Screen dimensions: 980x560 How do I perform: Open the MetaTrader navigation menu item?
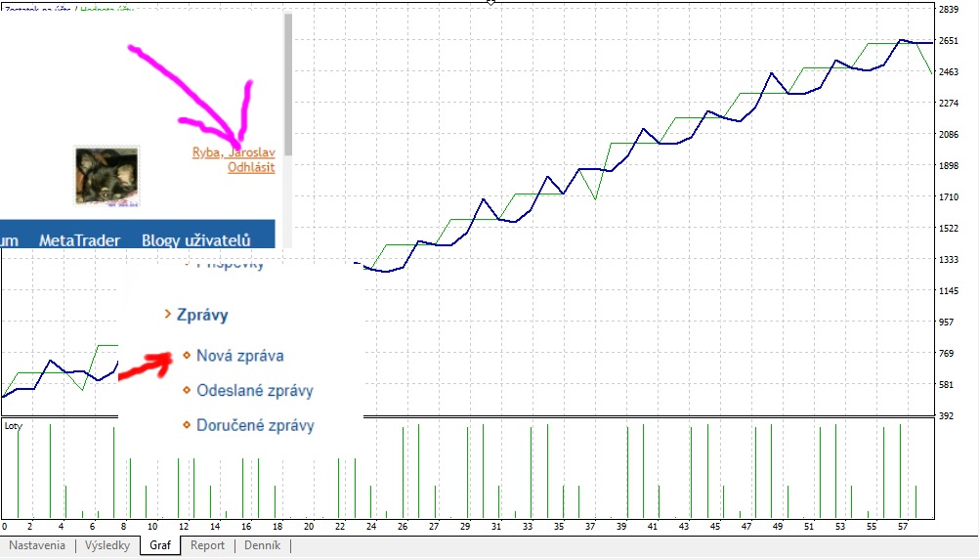[79, 240]
